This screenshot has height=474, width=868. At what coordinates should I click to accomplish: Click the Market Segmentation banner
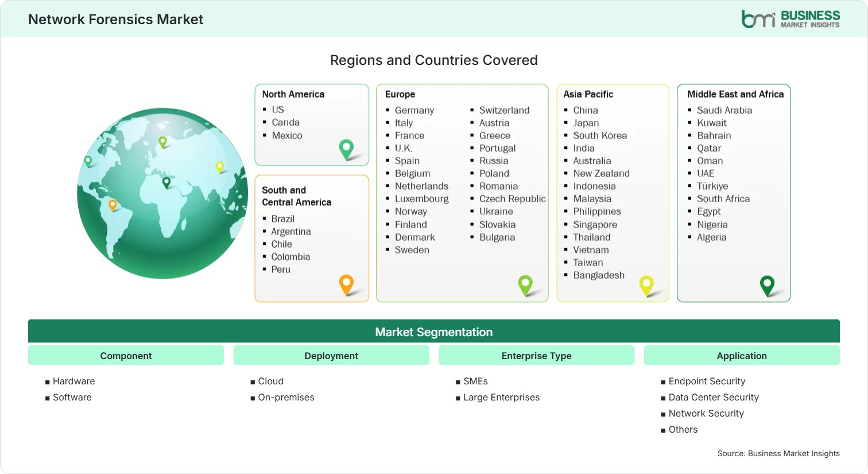(x=434, y=332)
